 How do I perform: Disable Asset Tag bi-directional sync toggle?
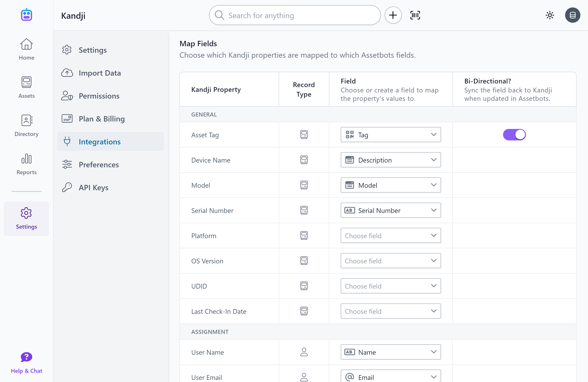tap(514, 135)
